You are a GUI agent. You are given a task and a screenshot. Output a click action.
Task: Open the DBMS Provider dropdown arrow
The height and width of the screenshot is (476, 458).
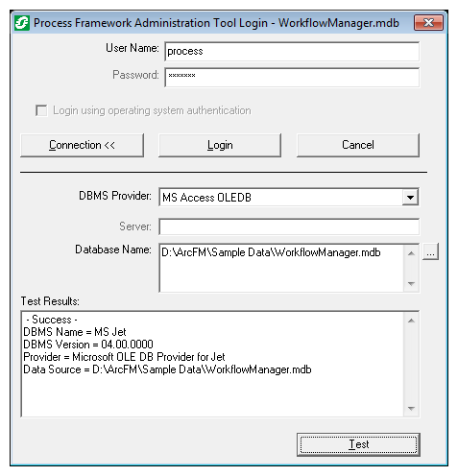[x=410, y=198]
